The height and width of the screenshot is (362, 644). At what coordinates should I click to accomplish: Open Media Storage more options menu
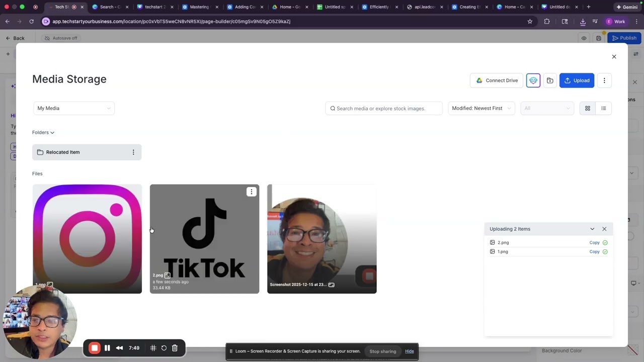(604, 80)
